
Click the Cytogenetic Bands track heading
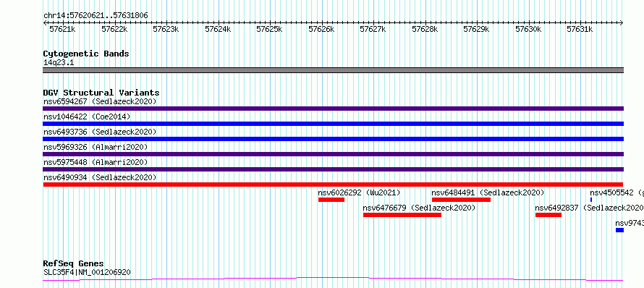pyautogui.click(x=86, y=54)
